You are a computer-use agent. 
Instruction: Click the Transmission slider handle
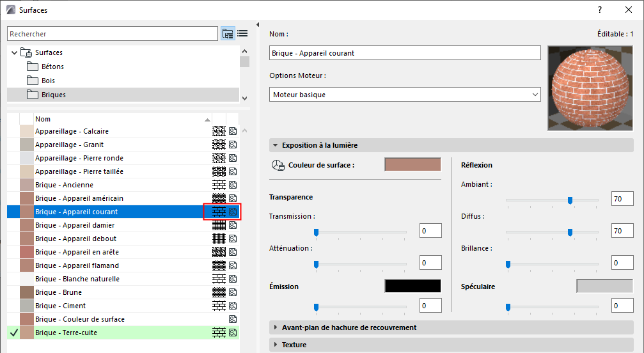317,232
